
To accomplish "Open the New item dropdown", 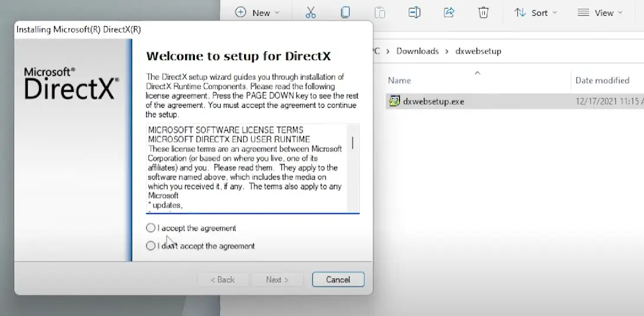I will point(257,12).
